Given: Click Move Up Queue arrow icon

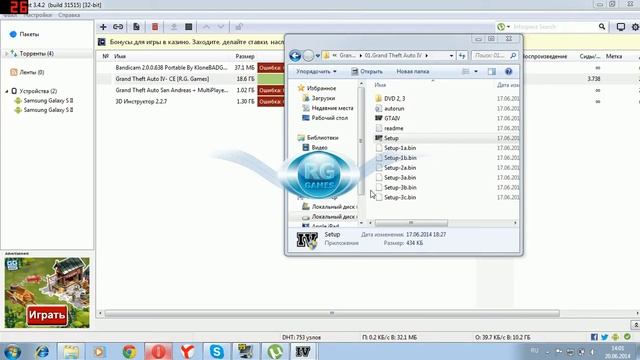Looking at the screenshot, I should [206, 27].
